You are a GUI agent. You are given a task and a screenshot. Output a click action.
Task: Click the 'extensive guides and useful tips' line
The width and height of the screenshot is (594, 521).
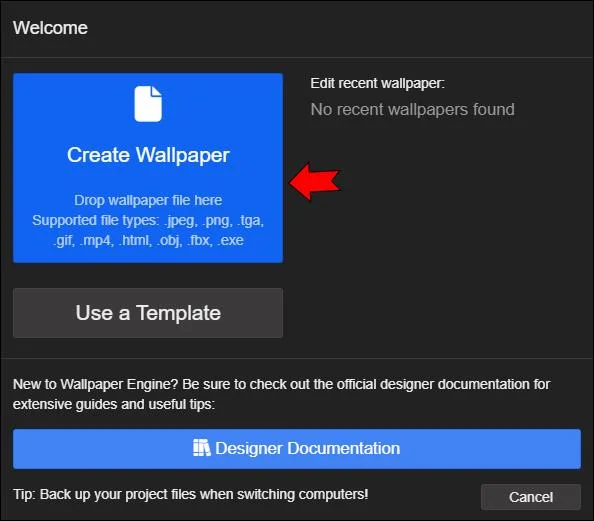pyautogui.click(x=114, y=404)
